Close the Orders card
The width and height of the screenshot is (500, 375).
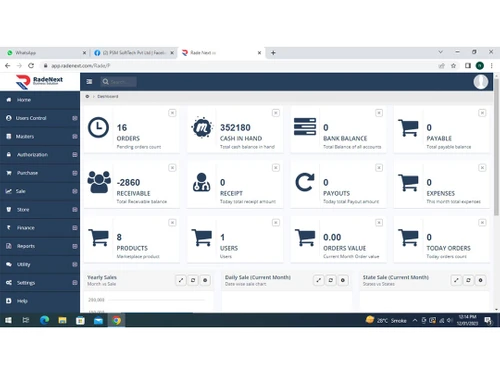coord(172,113)
